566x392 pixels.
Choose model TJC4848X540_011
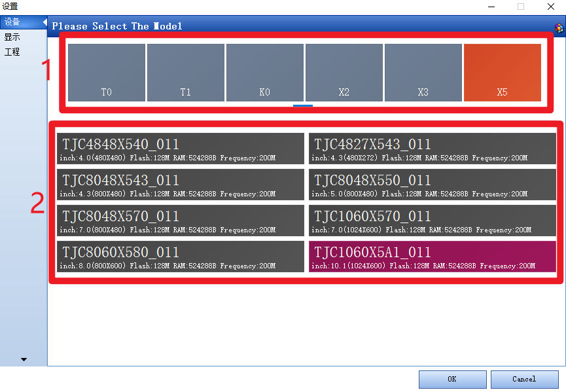181,149
